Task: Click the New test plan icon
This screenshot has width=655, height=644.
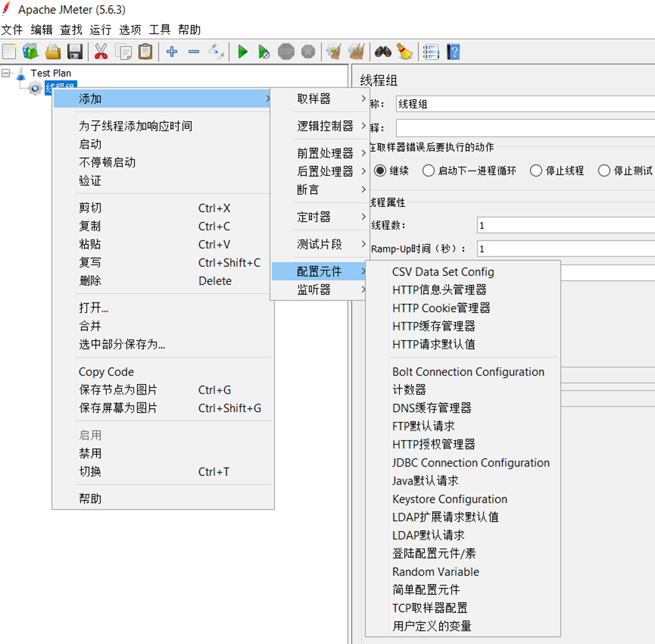Action: click(9, 52)
